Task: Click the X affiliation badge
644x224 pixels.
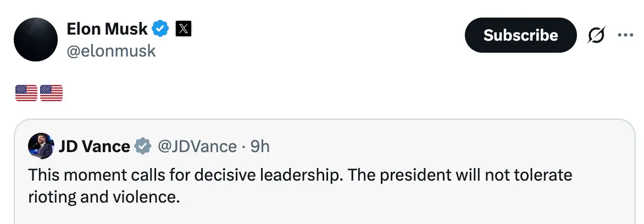Action: (183, 29)
